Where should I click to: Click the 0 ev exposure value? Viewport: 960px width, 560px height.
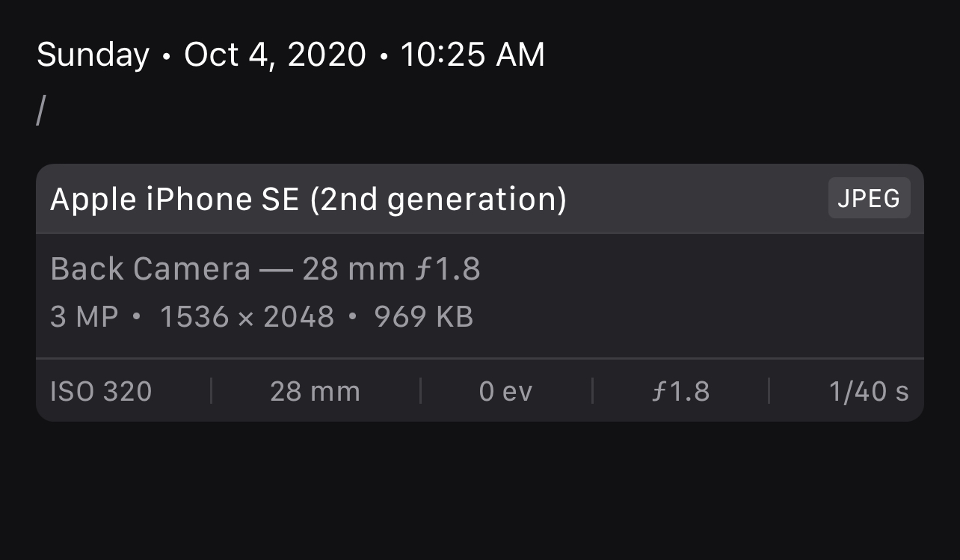(x=505, y=391)
